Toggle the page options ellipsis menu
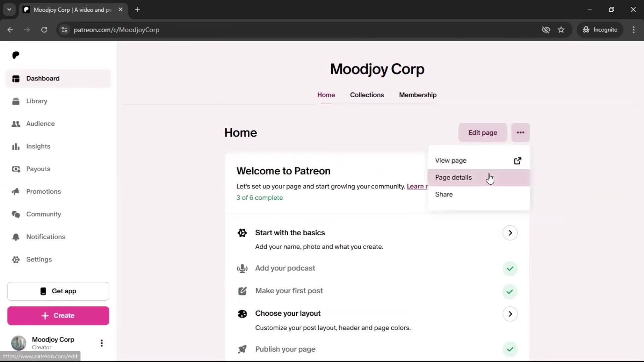 pos(521,133)
